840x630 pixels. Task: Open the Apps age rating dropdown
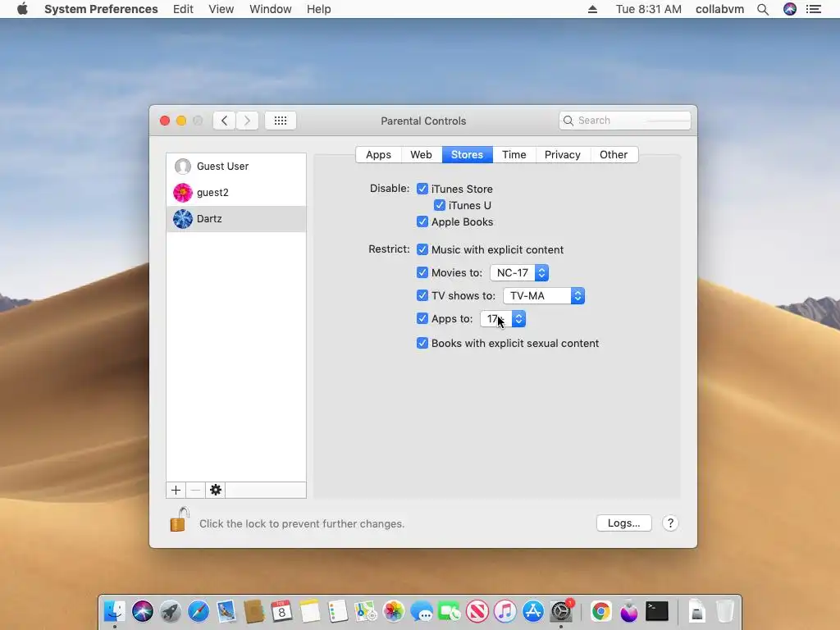[503, 319]
